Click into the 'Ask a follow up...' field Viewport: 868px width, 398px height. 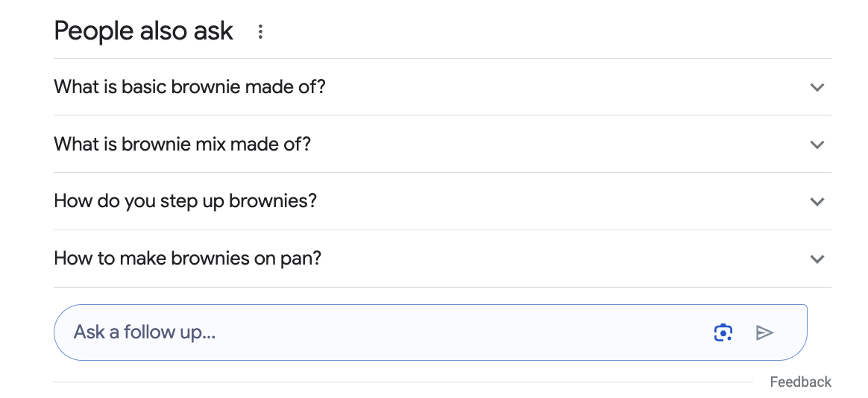pyautogui.click(x=388, y=332)
